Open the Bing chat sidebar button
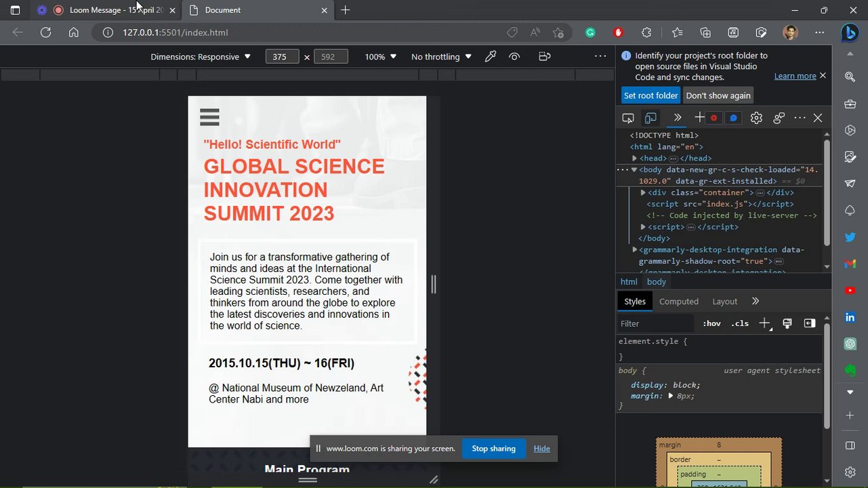 [x=850, y=33]
